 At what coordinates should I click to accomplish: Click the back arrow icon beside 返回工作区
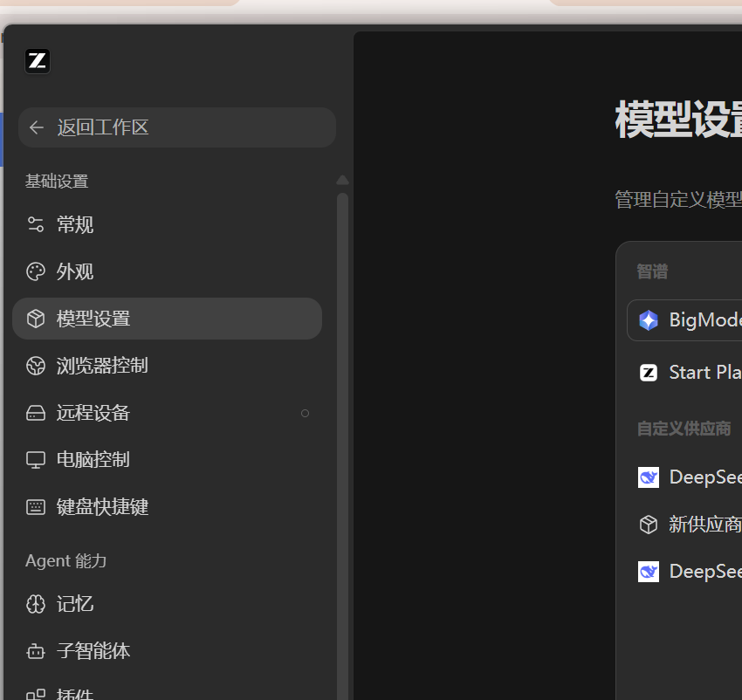(x=37, y=127)
